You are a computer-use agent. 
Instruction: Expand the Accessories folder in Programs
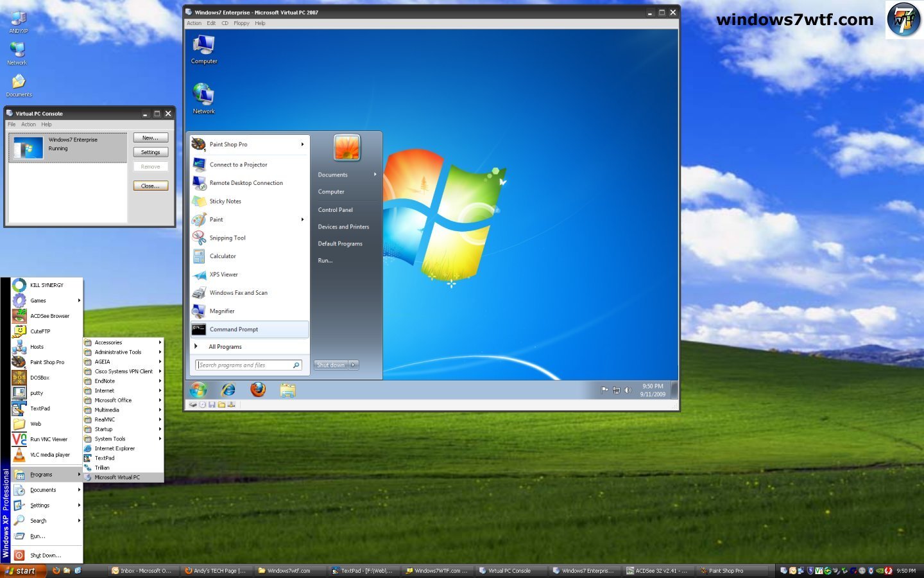123,343
